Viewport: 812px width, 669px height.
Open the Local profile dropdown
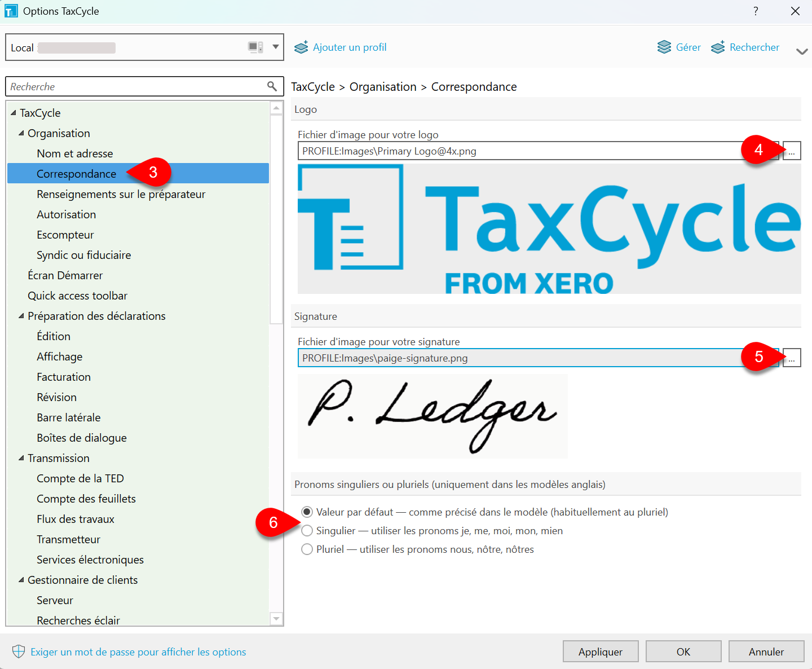click(x=275, y=47)
